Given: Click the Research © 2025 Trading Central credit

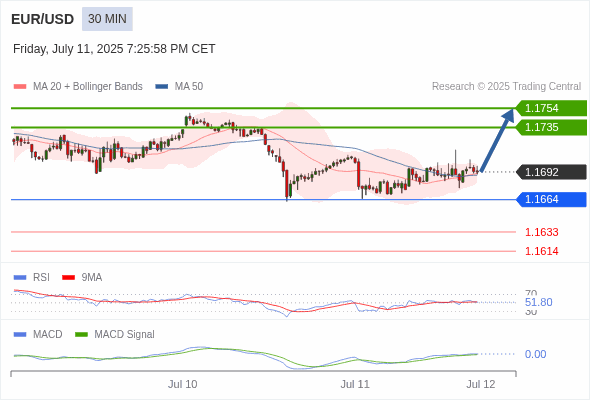Looking at the screenshot, I should (506, 87).
